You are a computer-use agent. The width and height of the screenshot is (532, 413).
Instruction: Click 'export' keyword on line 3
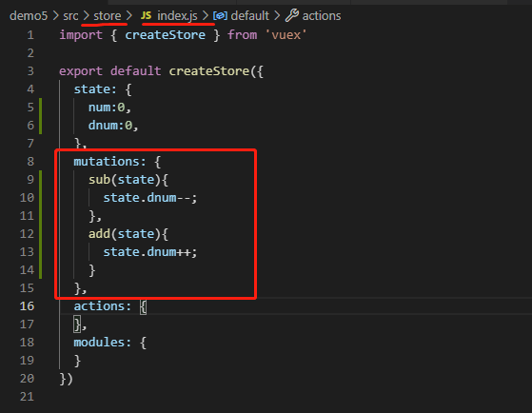pyautogui.click(x=81, y=71)
